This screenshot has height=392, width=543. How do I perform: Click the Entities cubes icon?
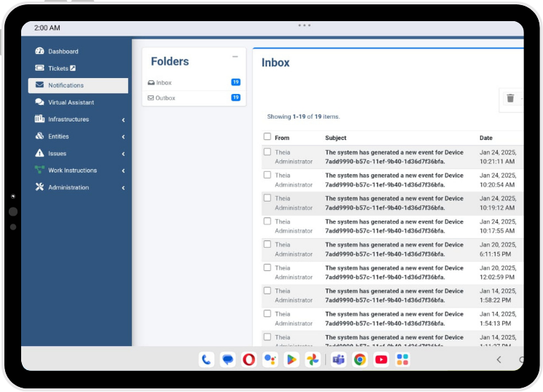click(x=39, y=136)
